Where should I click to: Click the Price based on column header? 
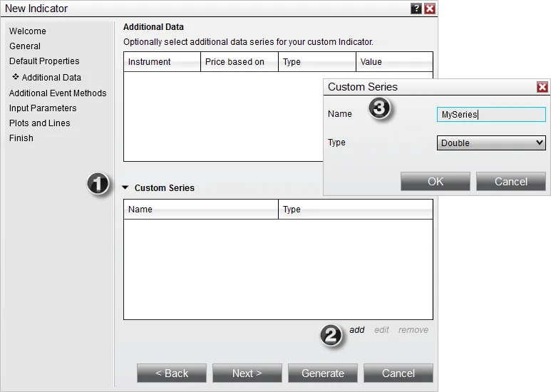[240, 62]
